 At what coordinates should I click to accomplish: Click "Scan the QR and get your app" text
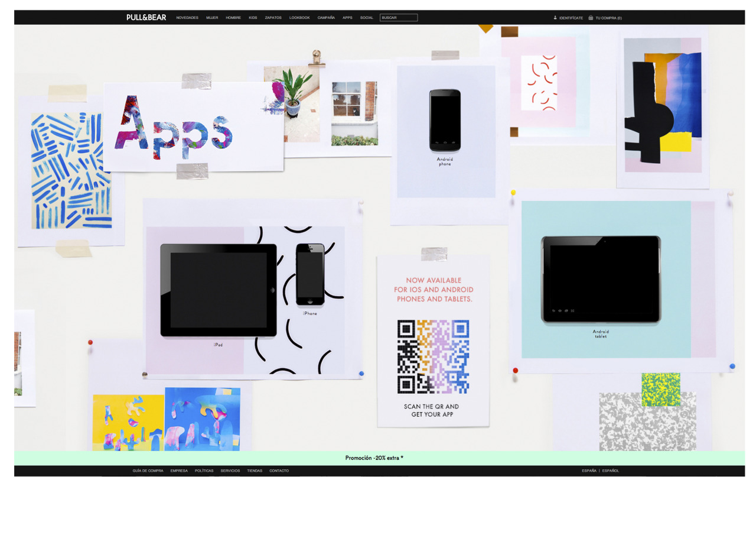coord(432,410)
